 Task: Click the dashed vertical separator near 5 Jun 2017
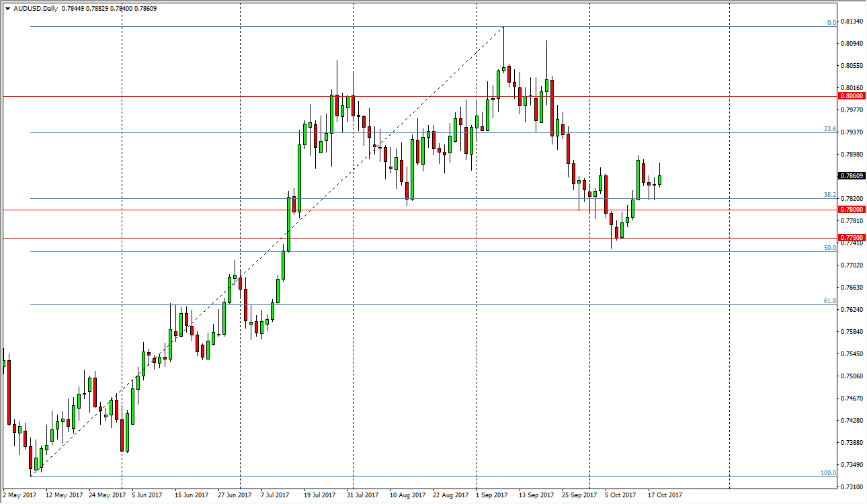tap(122, 269)
